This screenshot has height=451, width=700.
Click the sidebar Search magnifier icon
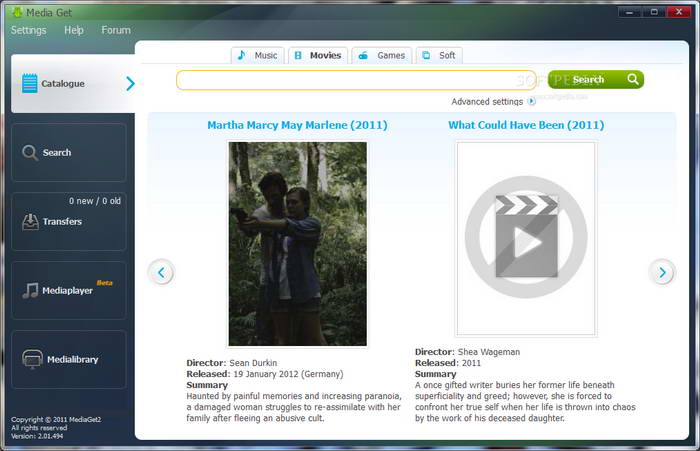(x=30, y=153)
